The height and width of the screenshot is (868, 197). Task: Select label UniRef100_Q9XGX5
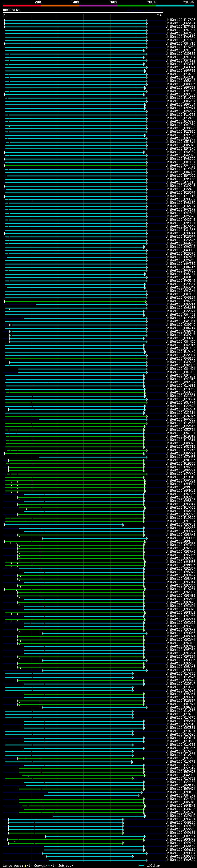coord(180,301)
